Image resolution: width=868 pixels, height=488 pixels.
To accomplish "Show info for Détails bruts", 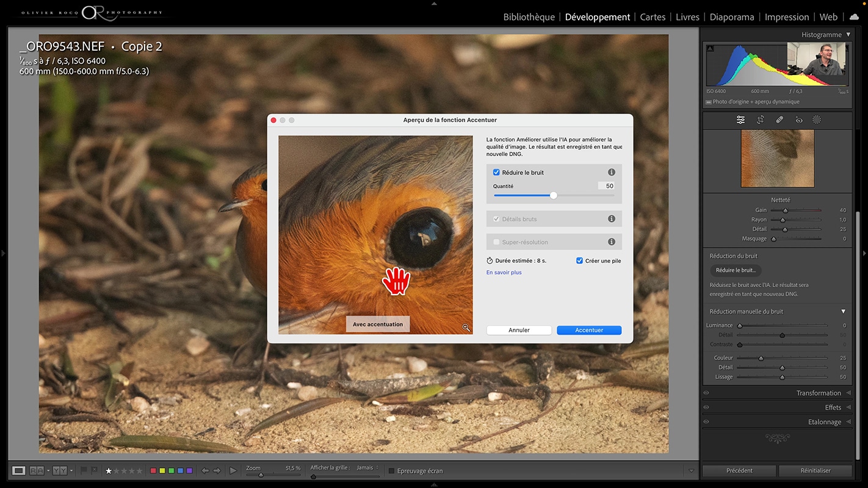I will pos(612,219).
